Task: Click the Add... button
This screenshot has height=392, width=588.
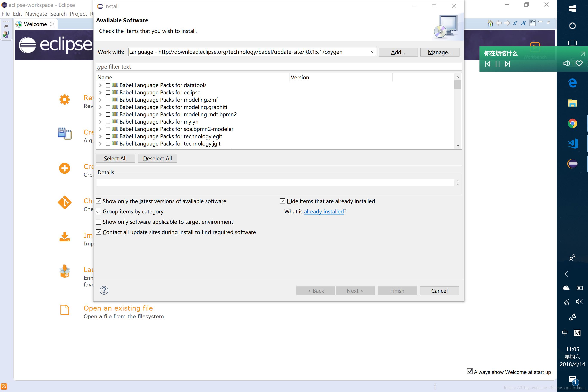Action: (398, 52)
